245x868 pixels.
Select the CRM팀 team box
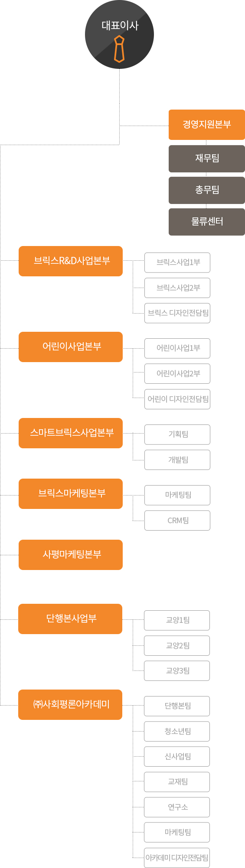[177, 521]
